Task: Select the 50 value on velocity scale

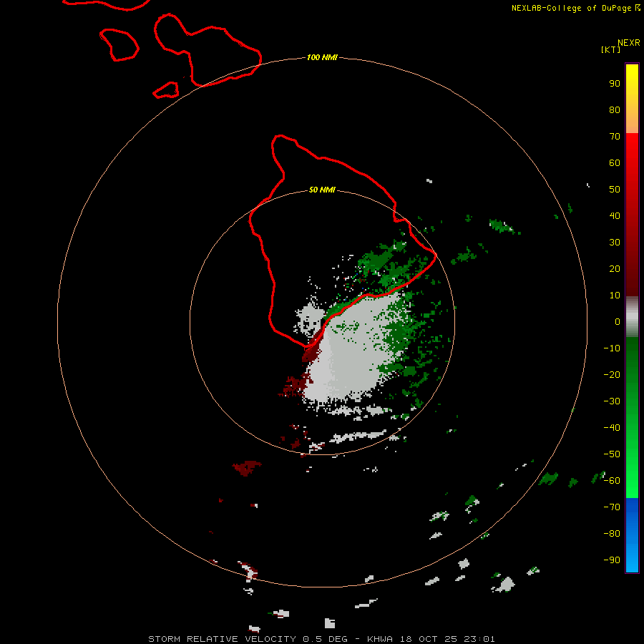Action: (x=615, y=190)
